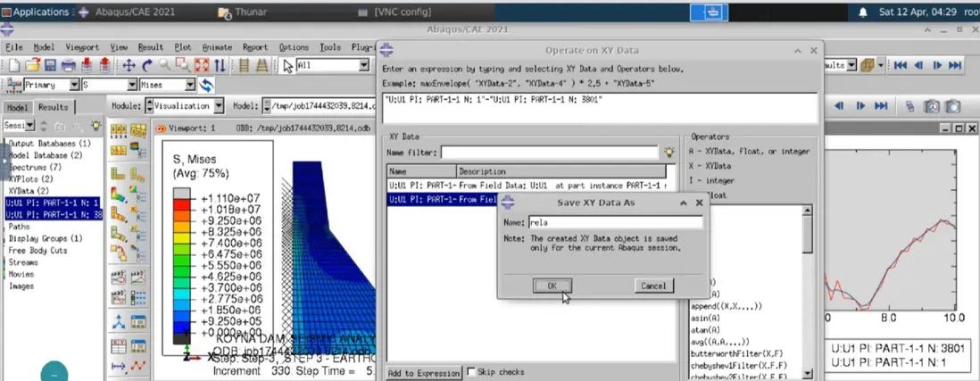Click the Description column header
The width and height of the screenshot is (980, 381).
[561, 171]
